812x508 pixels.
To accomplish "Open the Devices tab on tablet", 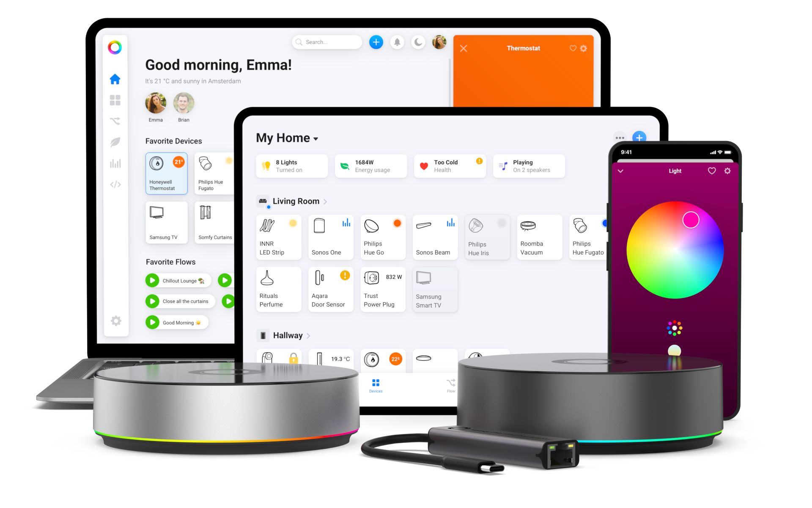I will pos(376,386).
